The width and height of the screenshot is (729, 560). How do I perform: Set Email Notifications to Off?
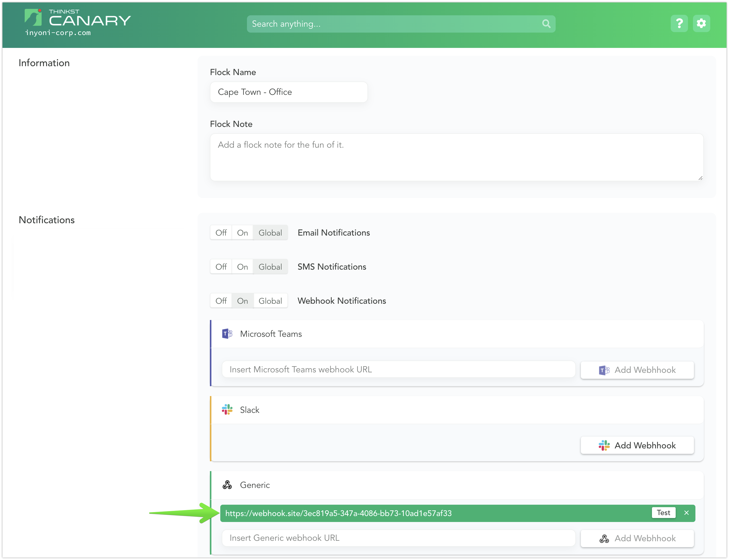click(221, 233)
